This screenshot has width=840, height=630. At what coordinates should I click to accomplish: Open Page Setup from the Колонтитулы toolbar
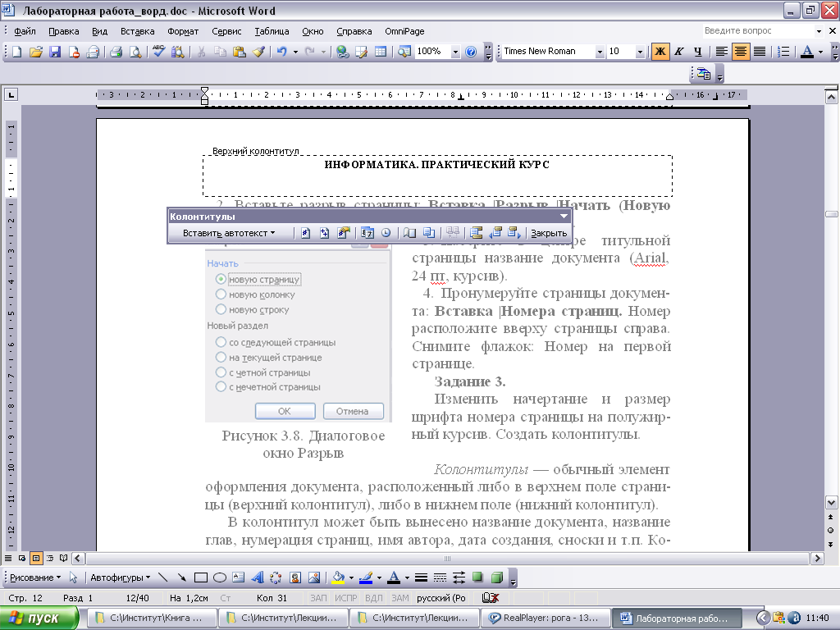point(410,233)
